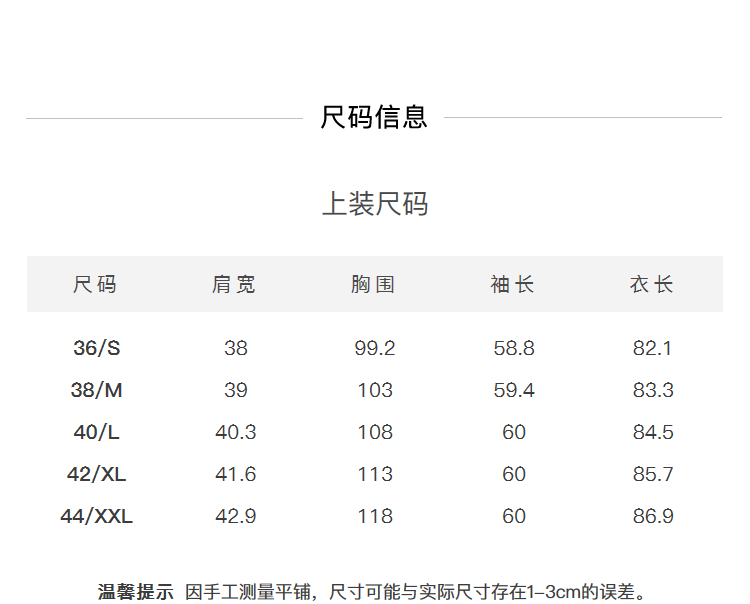The height and width of the screenshot is (604, 750).
Task: Select the 肩宽 column header
Action: 235,285
